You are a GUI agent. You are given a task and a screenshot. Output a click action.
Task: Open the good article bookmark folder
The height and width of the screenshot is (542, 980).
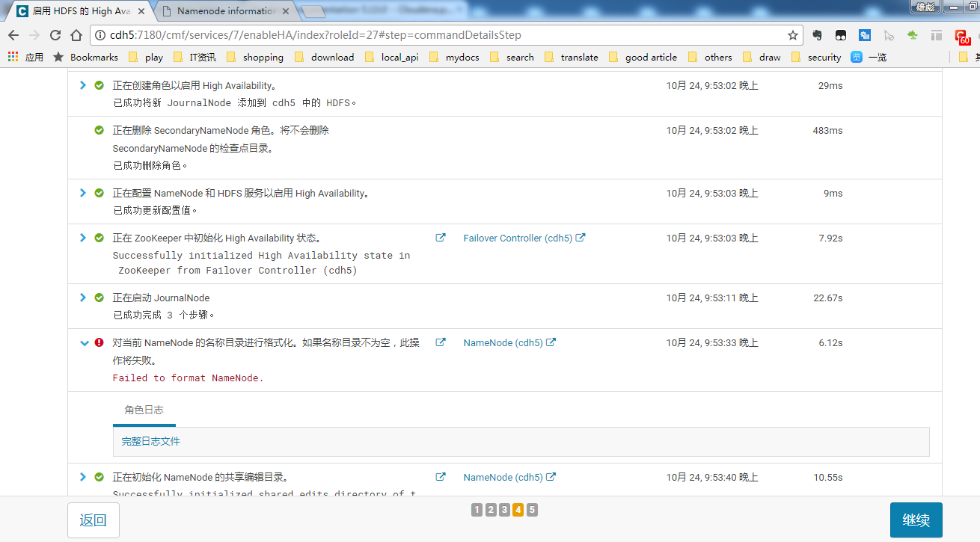click(643, 57)
